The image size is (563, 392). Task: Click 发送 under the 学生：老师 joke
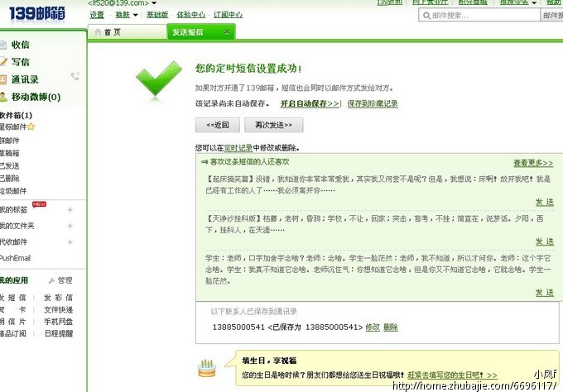[545, 293]
